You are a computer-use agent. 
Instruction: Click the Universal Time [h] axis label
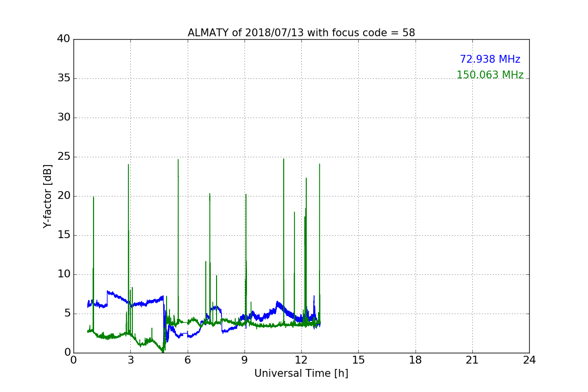[x=301, y=373]
